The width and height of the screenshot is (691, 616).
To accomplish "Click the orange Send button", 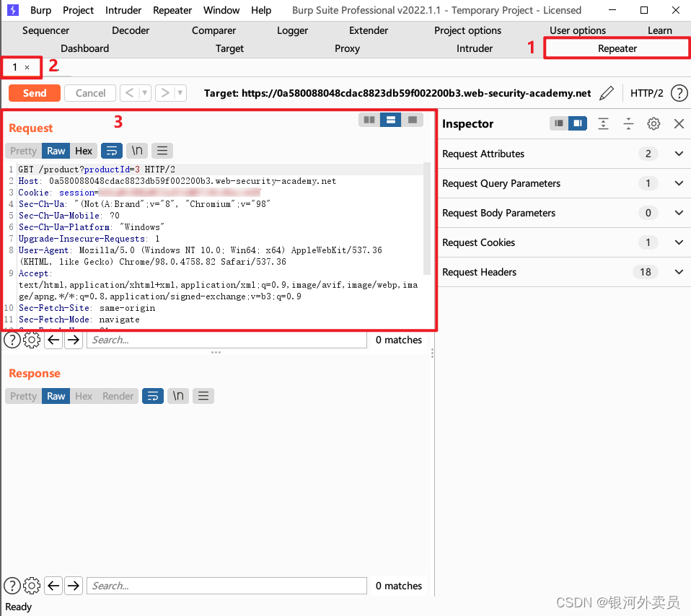I will coord(35,93).
